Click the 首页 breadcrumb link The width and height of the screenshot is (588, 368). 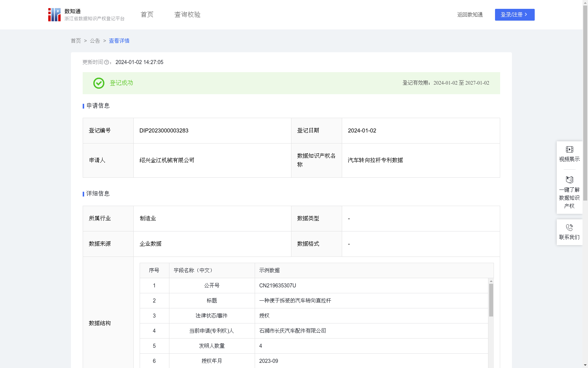(76, 41)
